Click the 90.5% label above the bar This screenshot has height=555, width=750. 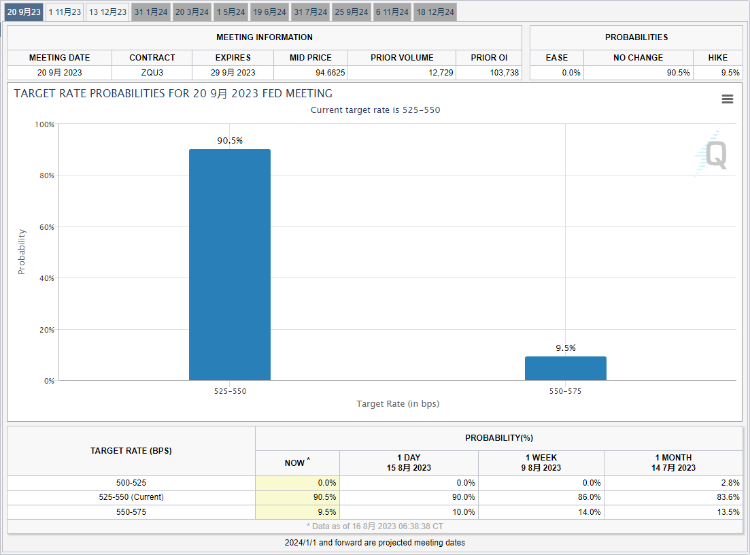tap(230, 140)
